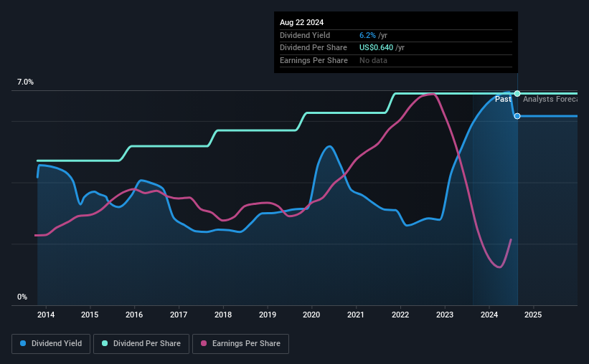Click the teal Dividend Per Share legend dot
The width and height of the screenshot is (589, 364).
(x=105, y=343)
